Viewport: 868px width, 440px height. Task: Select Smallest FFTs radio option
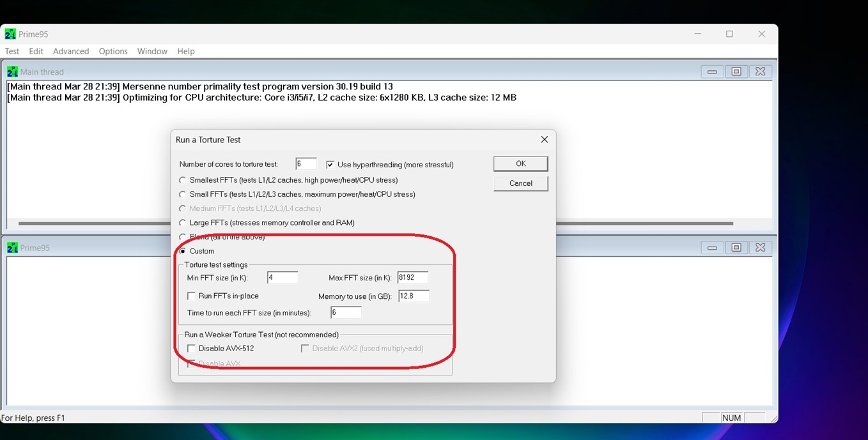click(x=183, y=180)
